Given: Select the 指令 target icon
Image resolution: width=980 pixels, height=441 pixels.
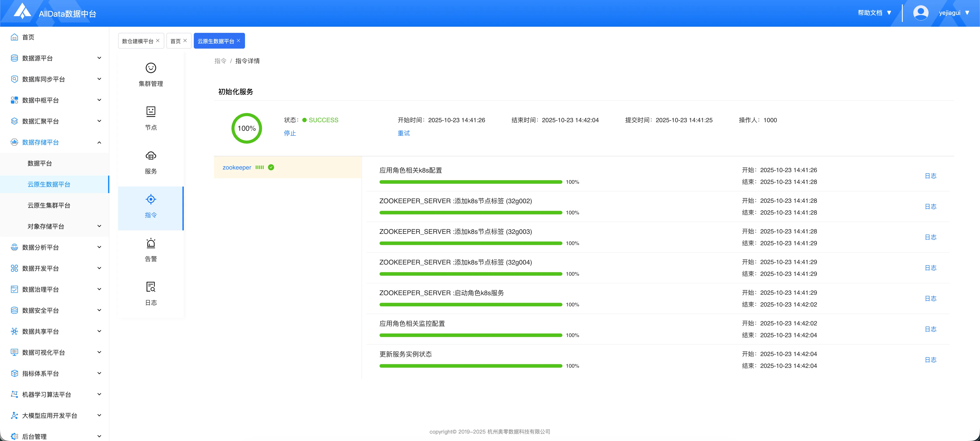Looking at the screenshot, I should coord(151,199).
